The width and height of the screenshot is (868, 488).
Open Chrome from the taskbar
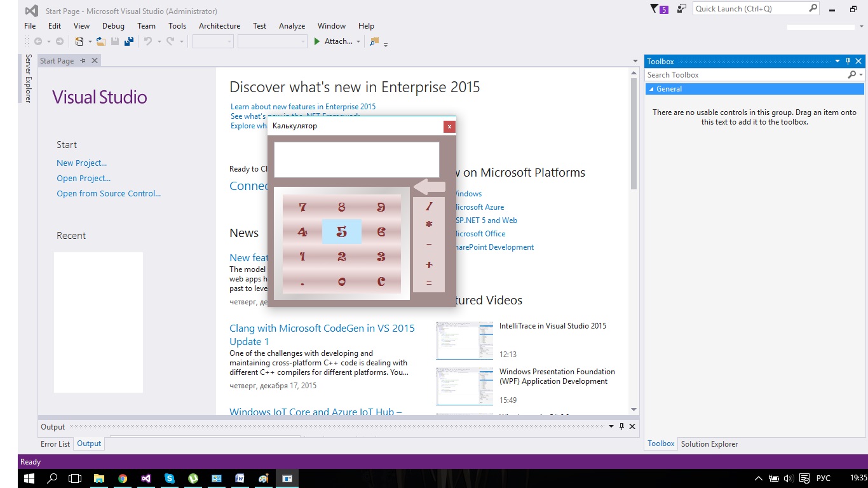click(x=123, y=478)
